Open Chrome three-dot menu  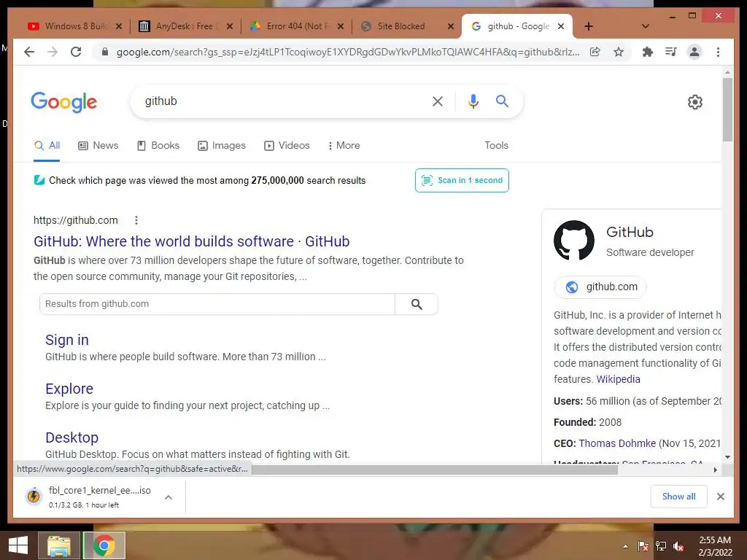pyautogui.click(x=718, y=52)
